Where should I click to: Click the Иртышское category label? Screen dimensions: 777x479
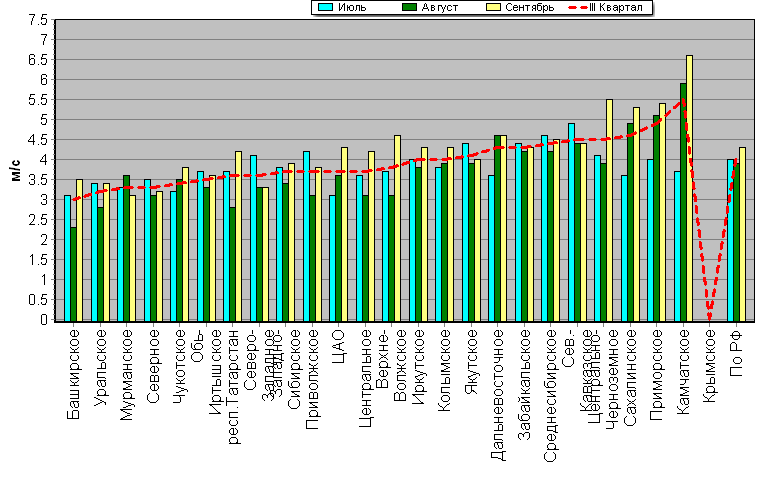[216, 372]
